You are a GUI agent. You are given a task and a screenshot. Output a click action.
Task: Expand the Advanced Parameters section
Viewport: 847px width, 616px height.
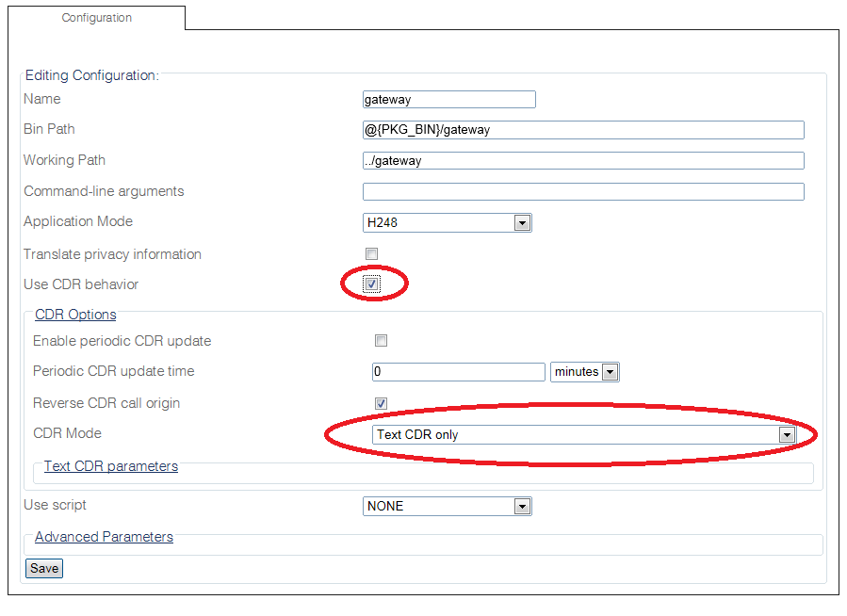pos(104,537)
